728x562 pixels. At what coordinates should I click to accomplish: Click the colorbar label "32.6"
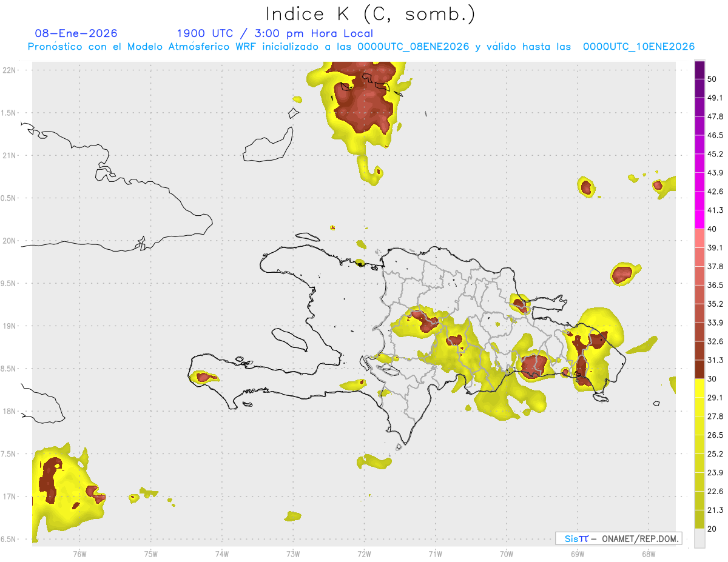(x=715, y=341)
